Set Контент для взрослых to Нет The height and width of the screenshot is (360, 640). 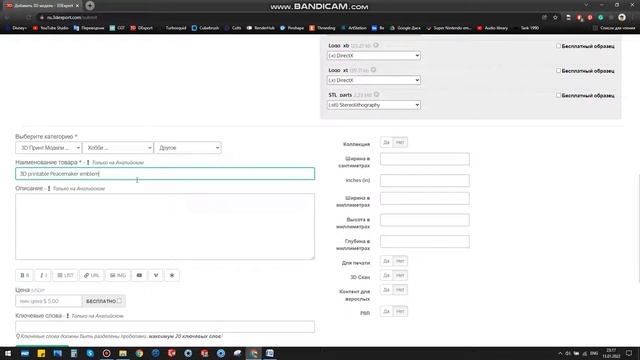400,290
